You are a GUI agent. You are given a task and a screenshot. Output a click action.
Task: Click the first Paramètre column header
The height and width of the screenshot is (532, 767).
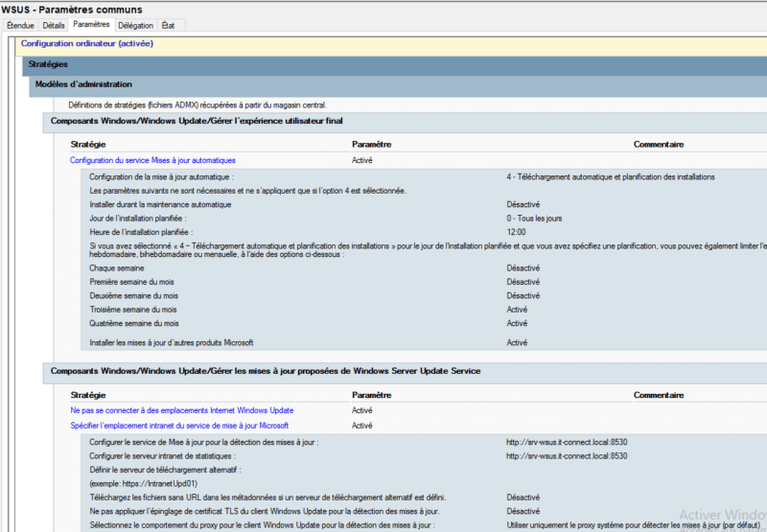(x=371, y=145)
